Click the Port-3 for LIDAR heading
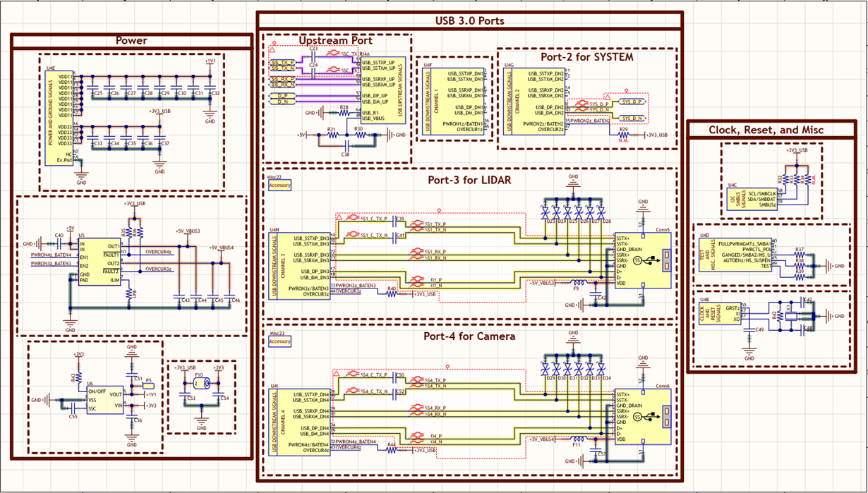Screen dimensions: 868x493 (469, 180)
